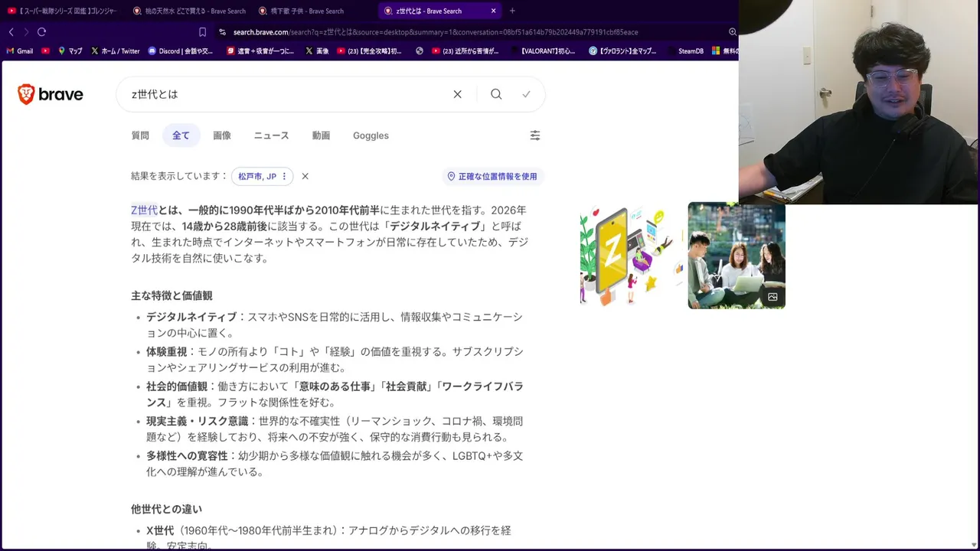This screenshot has width=980, height=551.
Task: Open the Gmail bookmark
Action: [19, 51]
